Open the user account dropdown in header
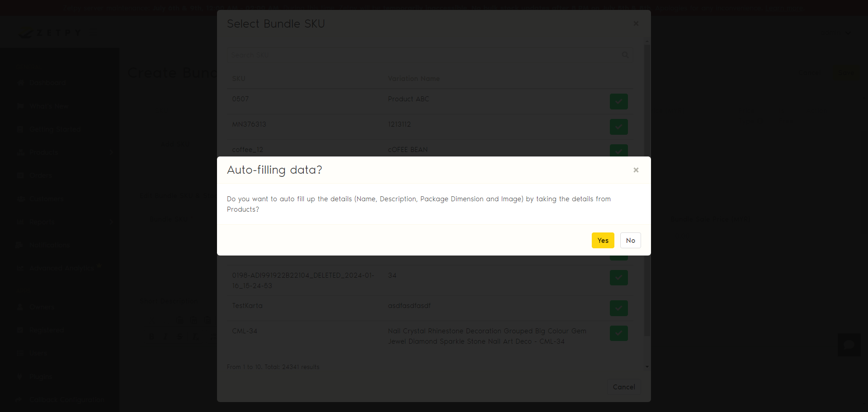 tap(836, 33)
